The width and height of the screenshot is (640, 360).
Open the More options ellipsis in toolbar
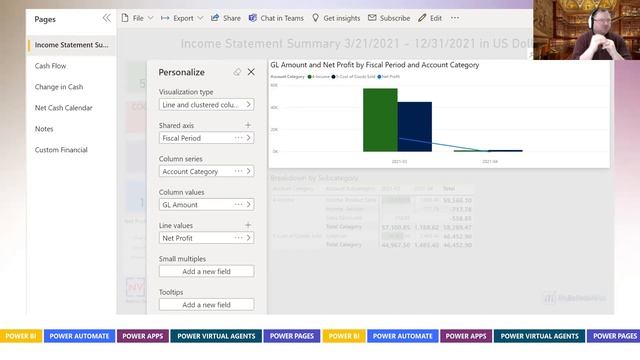coord(455,18)
